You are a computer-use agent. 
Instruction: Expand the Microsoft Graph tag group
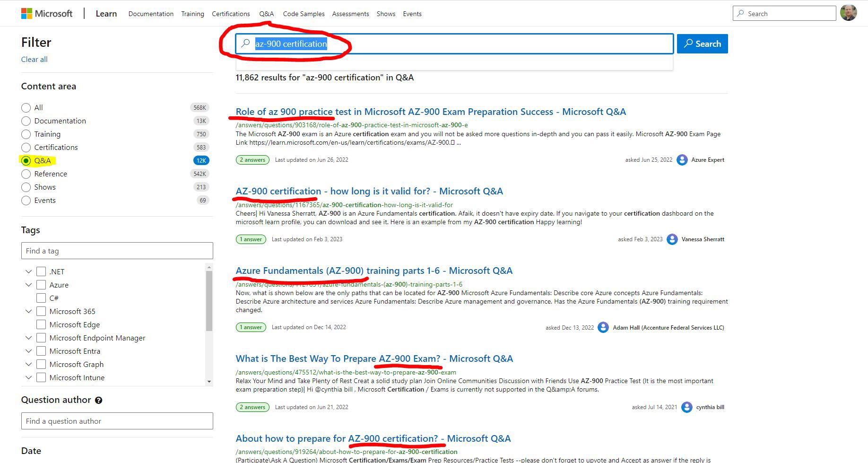[28, 364]
